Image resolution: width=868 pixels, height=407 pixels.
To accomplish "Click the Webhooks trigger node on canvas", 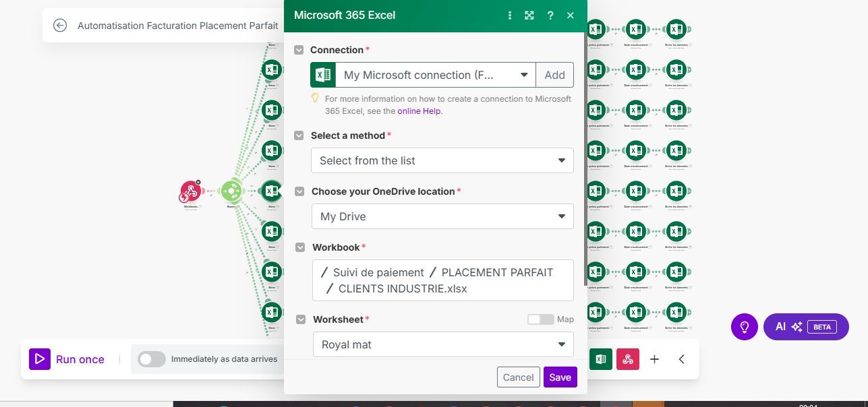I will coord(191,191).
